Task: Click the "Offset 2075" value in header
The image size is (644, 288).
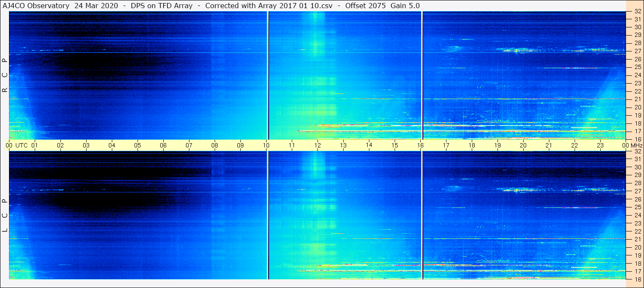Action: 366,6
